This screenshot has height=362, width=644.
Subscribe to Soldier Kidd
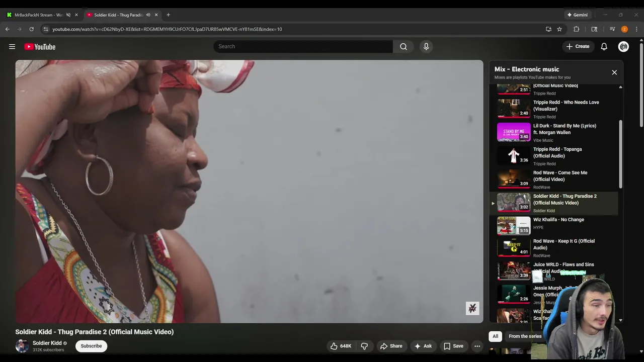coord(91,346)
